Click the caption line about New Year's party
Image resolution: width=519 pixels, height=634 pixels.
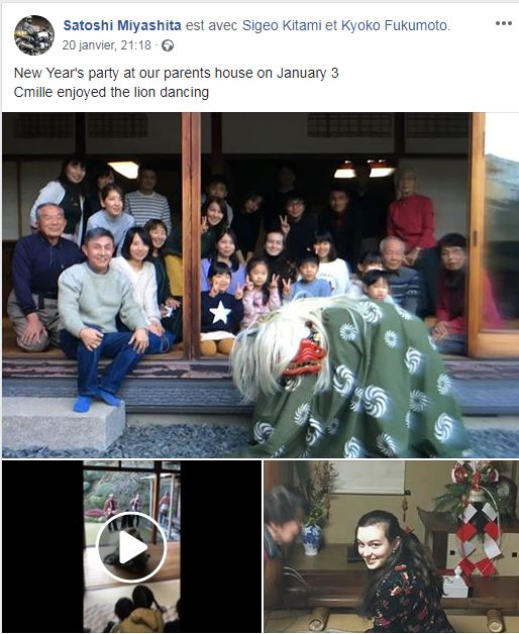click(176, 73)
